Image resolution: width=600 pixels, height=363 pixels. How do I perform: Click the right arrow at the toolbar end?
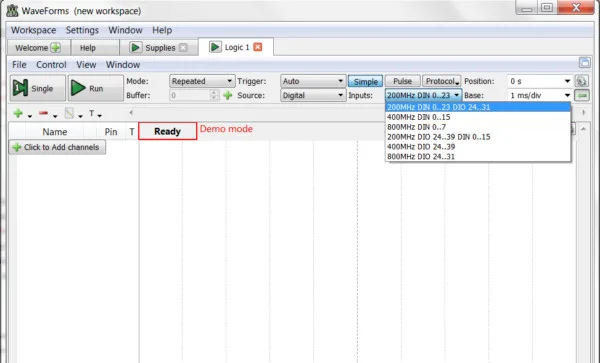(x=584, y=112)
